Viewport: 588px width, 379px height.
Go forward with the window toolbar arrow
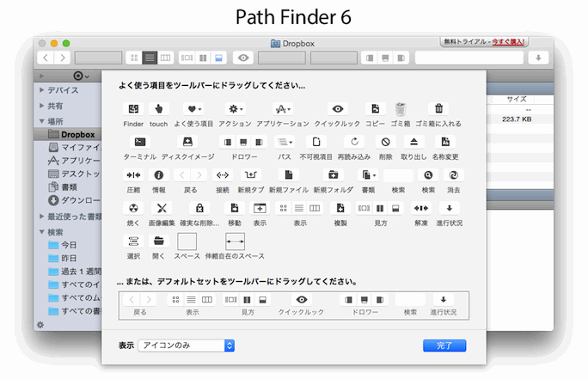(62, 58)
